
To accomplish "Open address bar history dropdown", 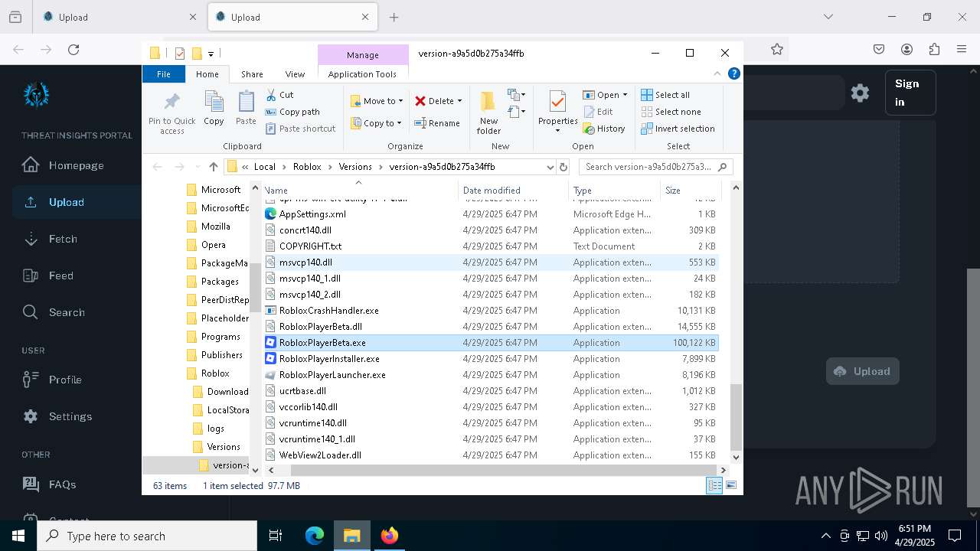I will click(550, 167).
